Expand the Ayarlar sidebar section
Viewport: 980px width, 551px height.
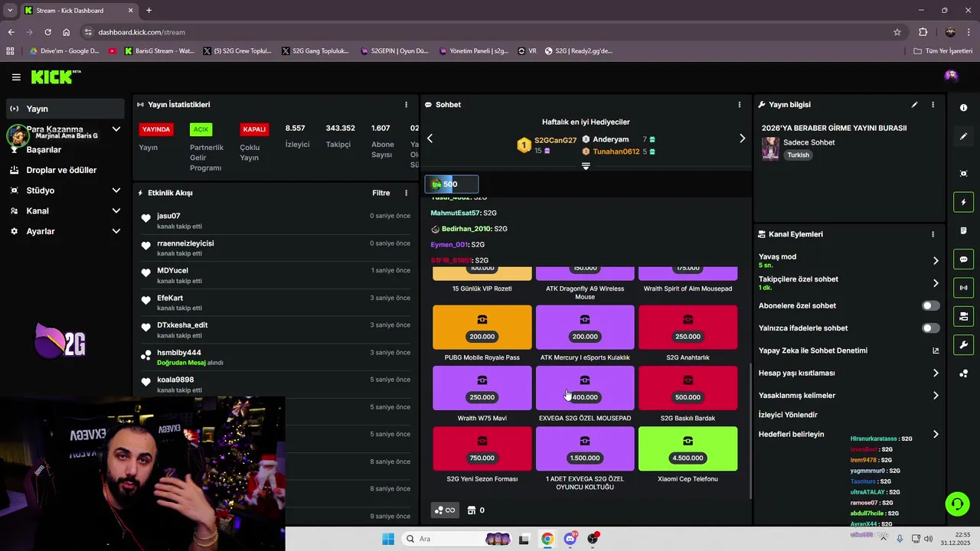116,231
